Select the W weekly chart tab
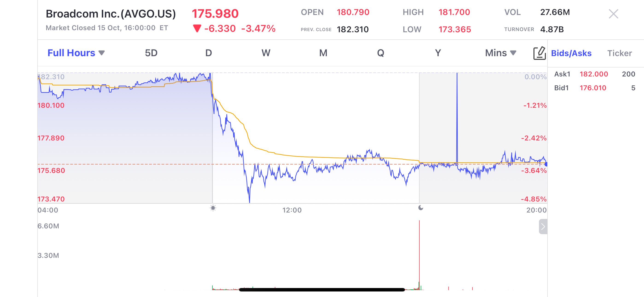 pyautogui.click(x=266, y=53)
